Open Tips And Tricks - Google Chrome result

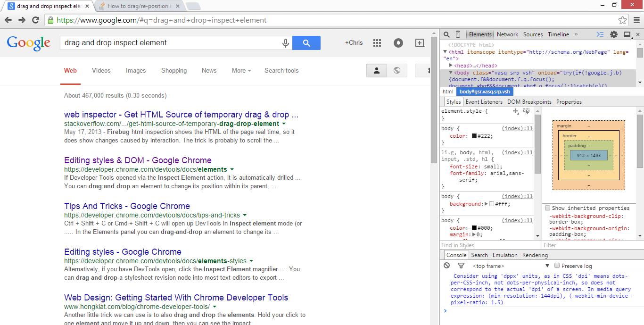127,206
